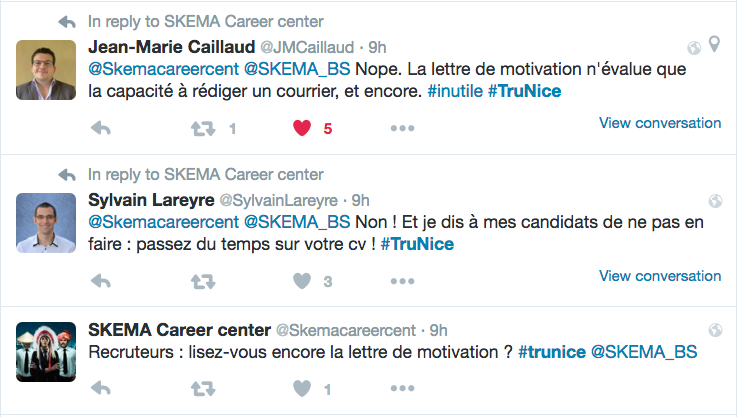Click the globe icon on Sylvain Lareyre's tweet
Viewport: 737px width, 417px height.
pos(714,200)
